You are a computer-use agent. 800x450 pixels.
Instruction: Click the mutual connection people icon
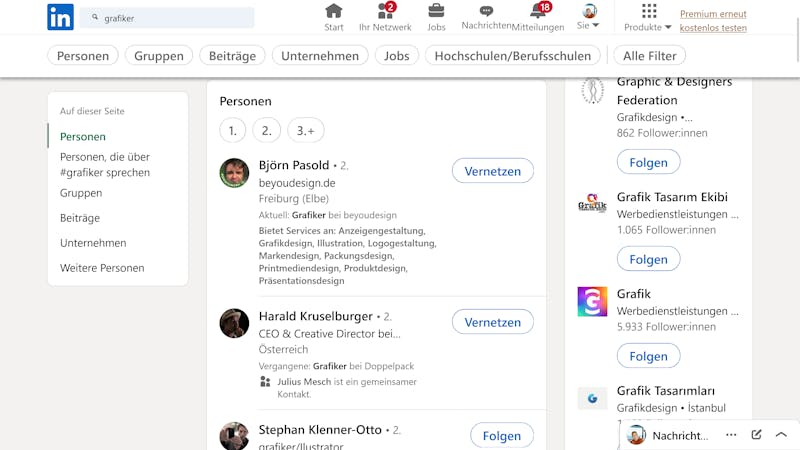click(265, 382)
